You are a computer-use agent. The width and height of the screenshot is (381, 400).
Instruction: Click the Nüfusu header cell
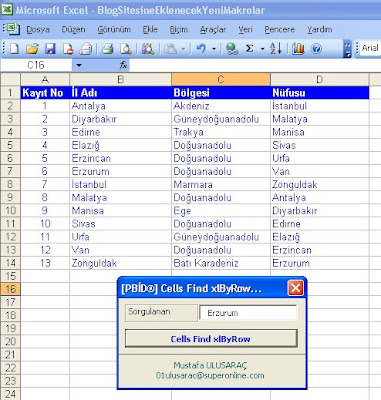coord(320,93)
